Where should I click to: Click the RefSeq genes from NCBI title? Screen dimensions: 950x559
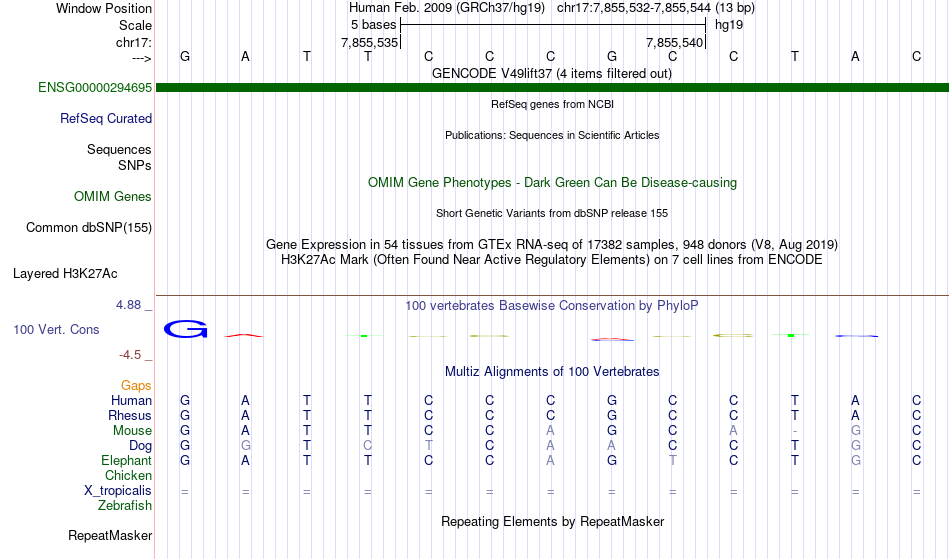552,104
